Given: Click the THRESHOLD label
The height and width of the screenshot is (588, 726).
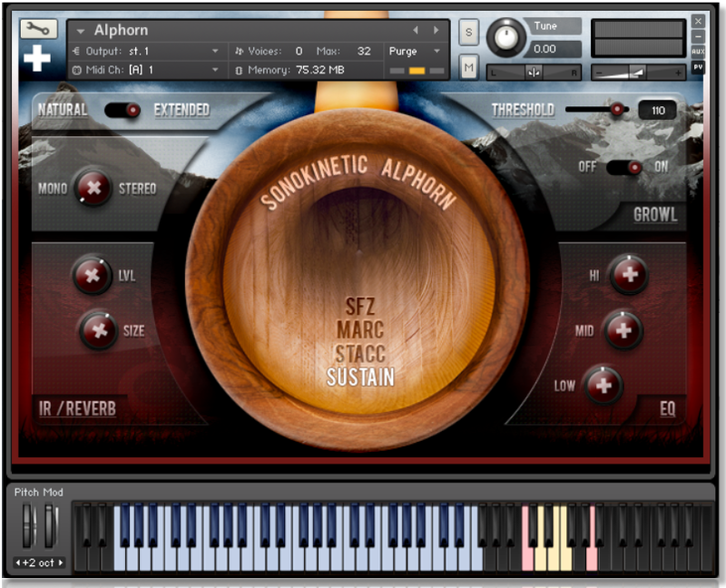Looking at the screenshot, I should click(523, 110).
